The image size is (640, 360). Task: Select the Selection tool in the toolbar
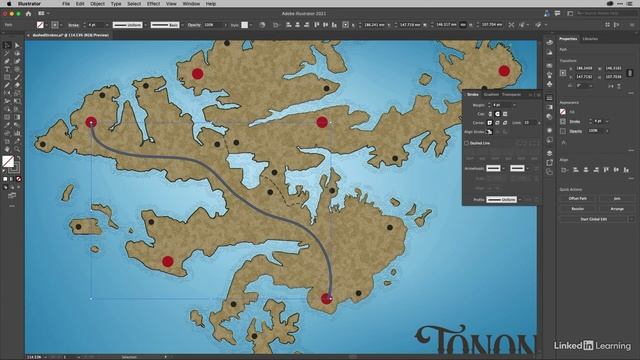pos(7,45)
